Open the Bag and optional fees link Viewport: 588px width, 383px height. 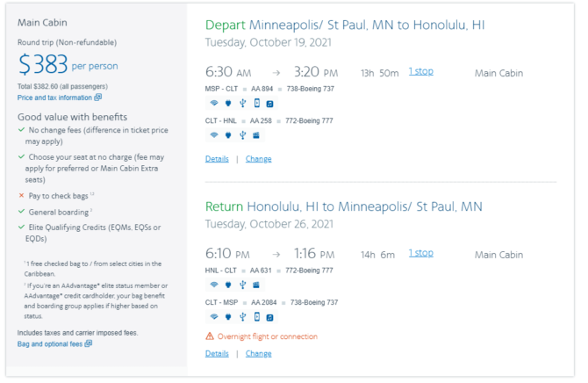50,344
